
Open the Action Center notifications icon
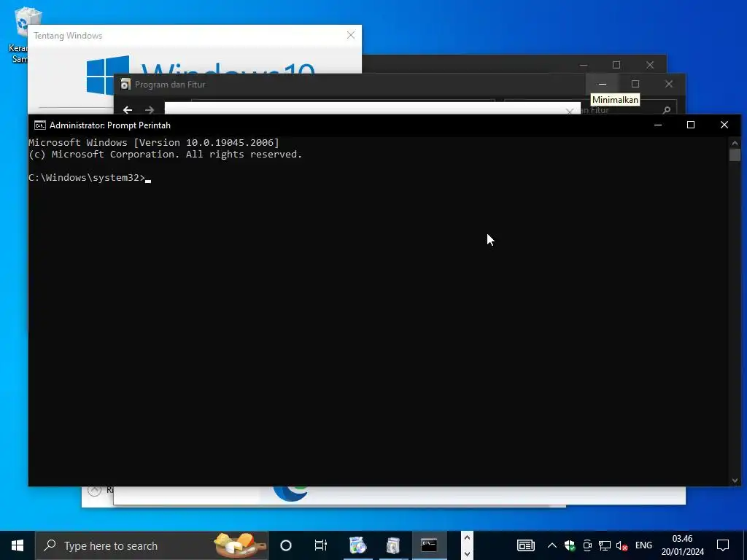tap(723, 545)
